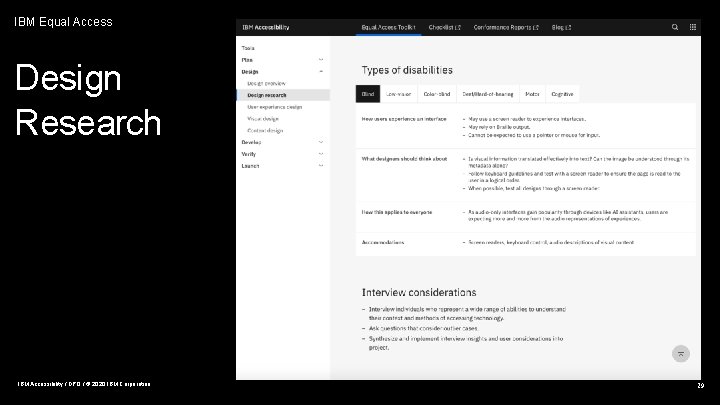Open the Conformance Reports header link
Screen dimensions: 720x405
pos(506,28)
